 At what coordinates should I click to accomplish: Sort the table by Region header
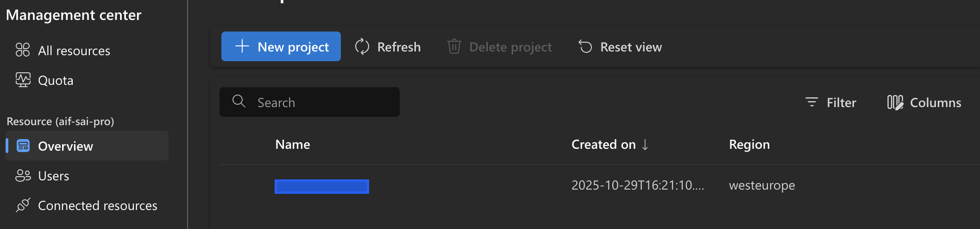point(749,145)
